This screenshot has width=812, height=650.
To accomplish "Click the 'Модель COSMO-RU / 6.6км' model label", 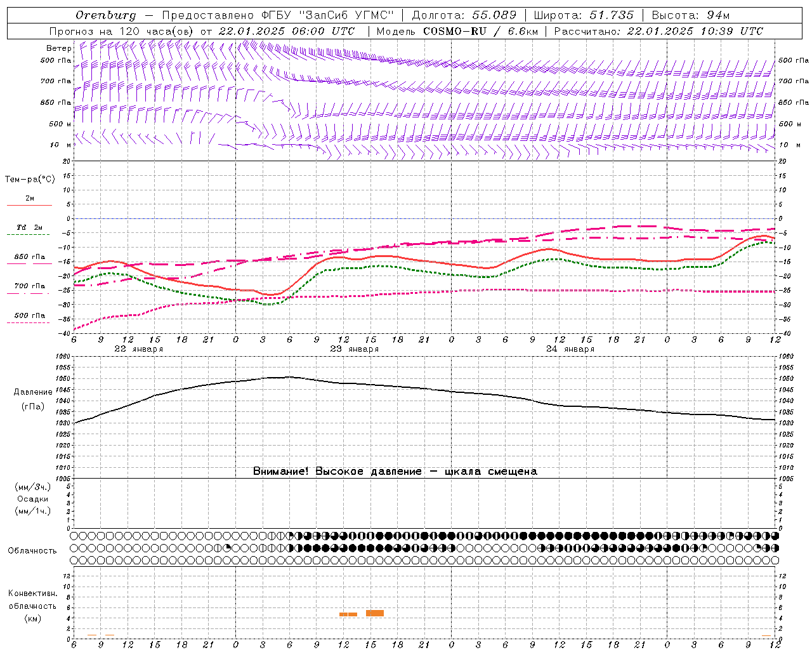I will coord(457,31).
